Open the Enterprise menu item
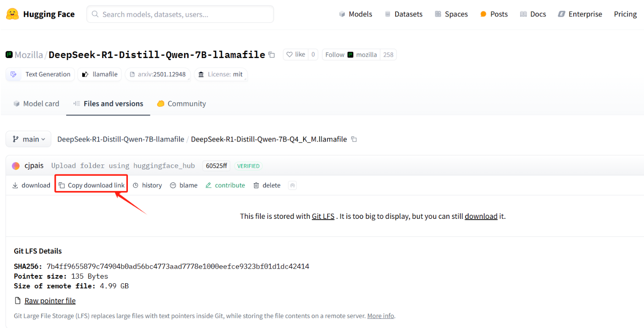This screenshot has height=328, width=644. tap(580, 14)
